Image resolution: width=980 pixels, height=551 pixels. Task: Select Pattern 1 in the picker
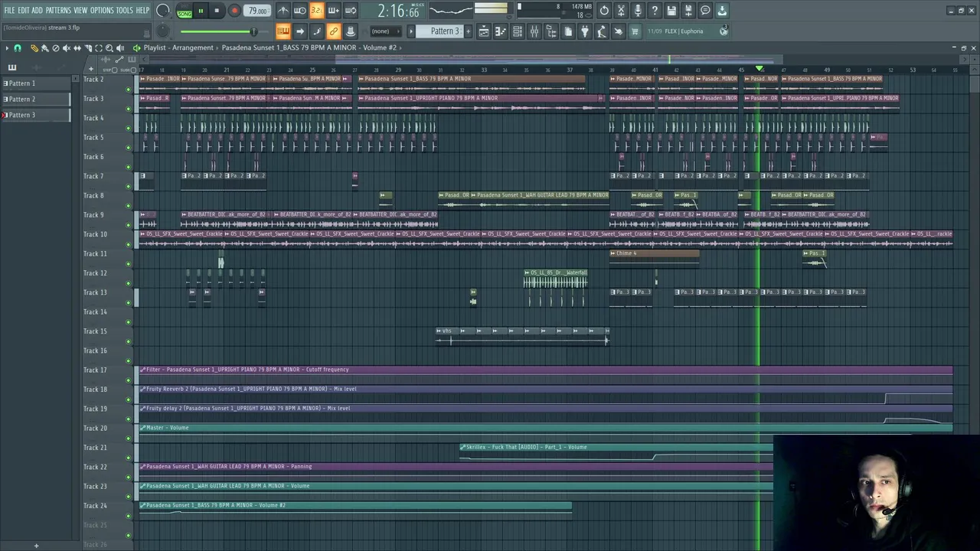35,83
